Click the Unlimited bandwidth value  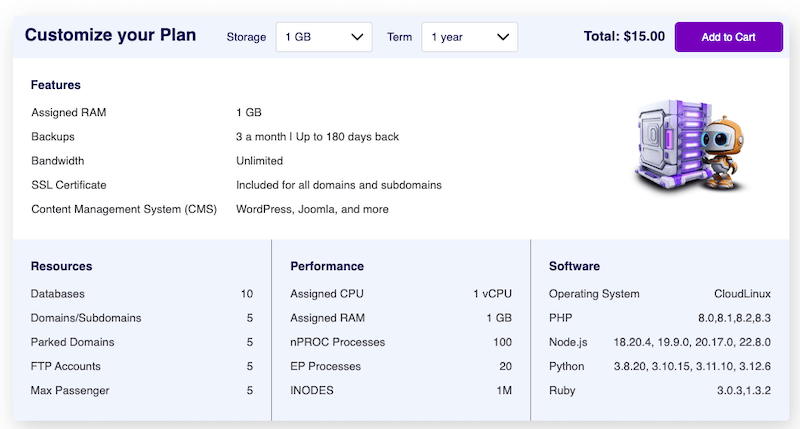point(259,161)
